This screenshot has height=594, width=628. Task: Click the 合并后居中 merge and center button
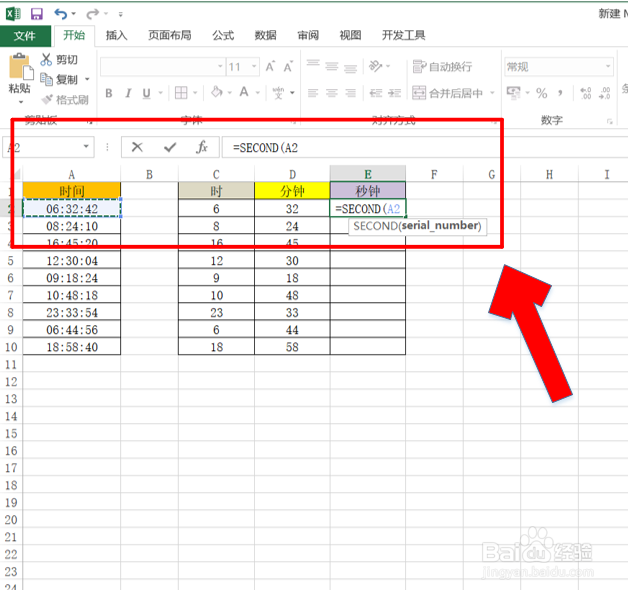(448, 93)
